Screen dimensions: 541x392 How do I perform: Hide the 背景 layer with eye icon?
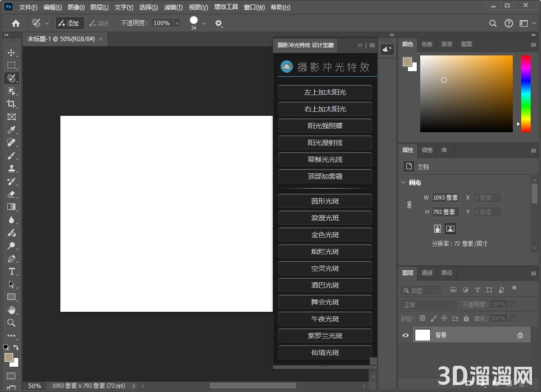click(406, 335)
